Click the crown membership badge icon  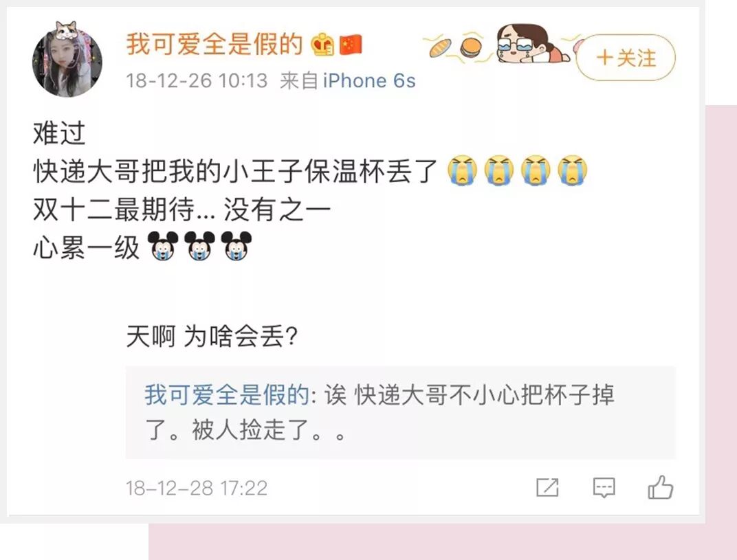[322, 45]
